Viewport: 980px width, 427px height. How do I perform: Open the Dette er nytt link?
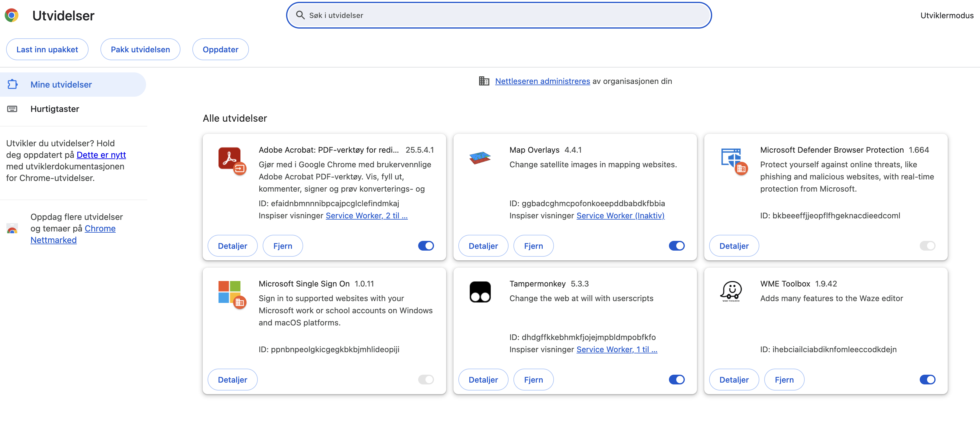tap(101, 155)
